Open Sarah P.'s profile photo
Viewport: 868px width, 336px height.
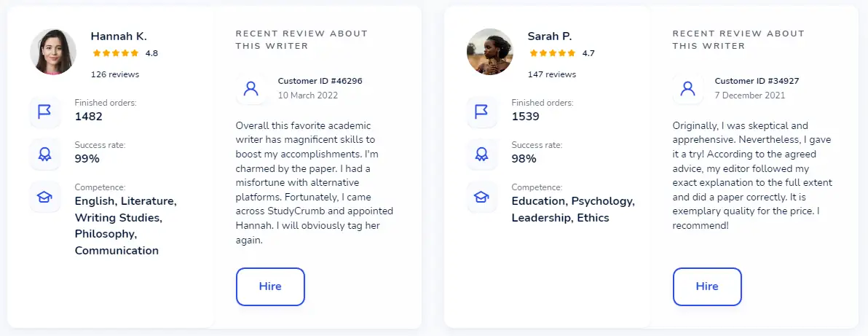(490, 52)
